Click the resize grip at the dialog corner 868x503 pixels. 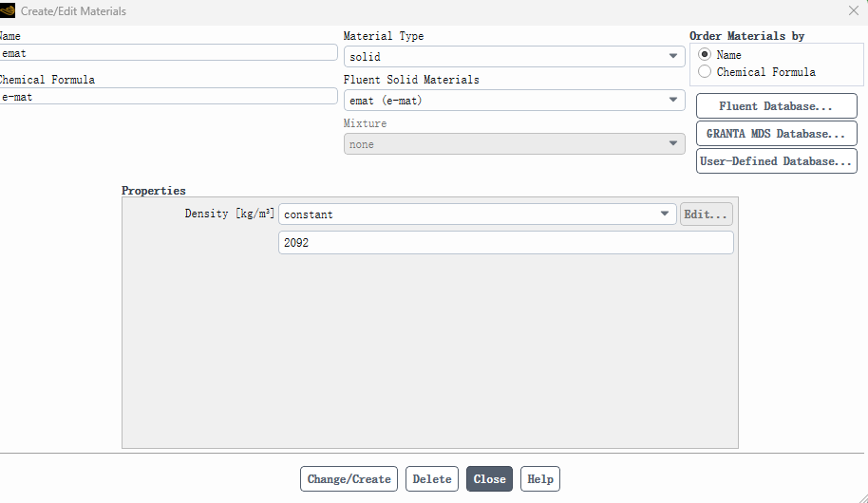[862, 497]
